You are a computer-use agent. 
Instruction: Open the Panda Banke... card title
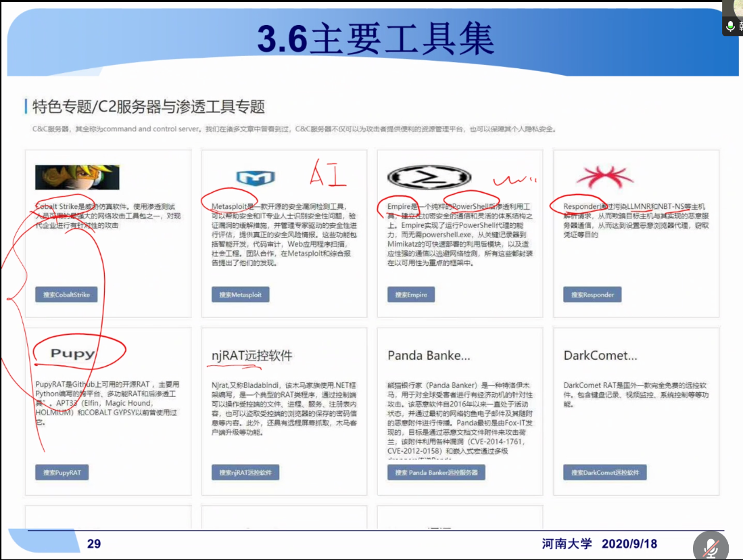click(428, 356)
